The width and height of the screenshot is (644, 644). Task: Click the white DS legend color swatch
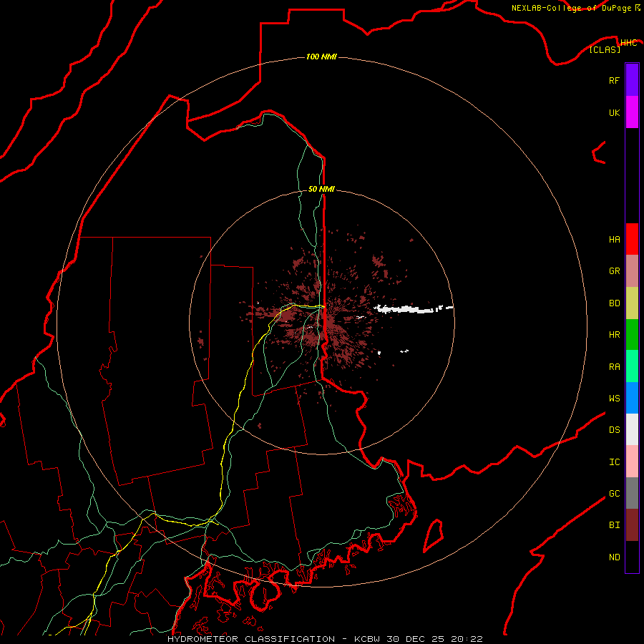click(x=632, y=429)
